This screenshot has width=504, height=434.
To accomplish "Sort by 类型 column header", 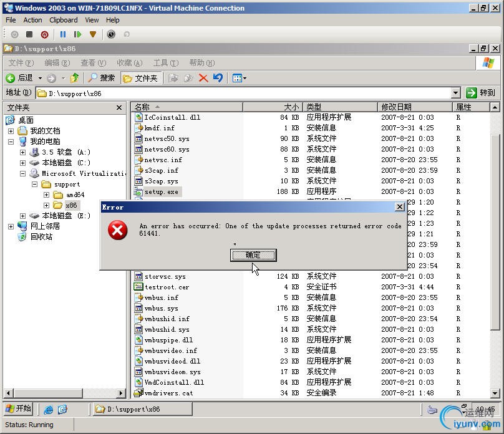I will [x=340, y=107].
